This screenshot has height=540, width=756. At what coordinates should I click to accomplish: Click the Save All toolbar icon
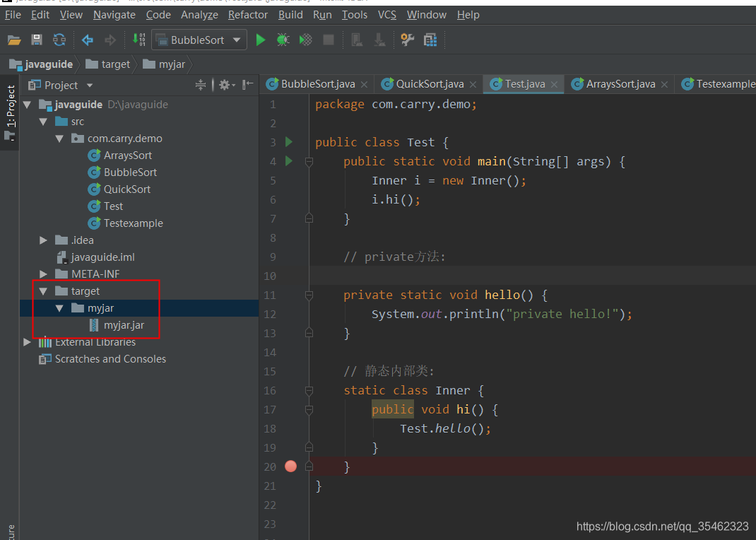37,40
